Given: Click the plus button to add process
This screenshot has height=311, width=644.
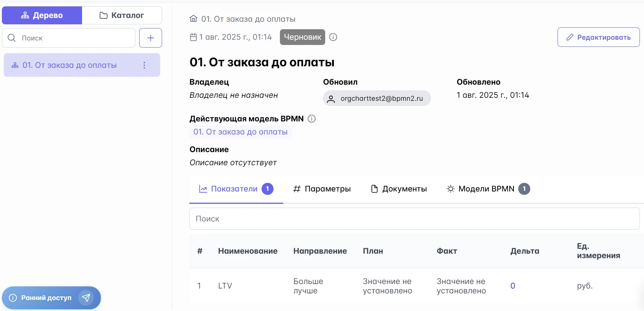Looking at the screenshot, I should click(150, 38).
